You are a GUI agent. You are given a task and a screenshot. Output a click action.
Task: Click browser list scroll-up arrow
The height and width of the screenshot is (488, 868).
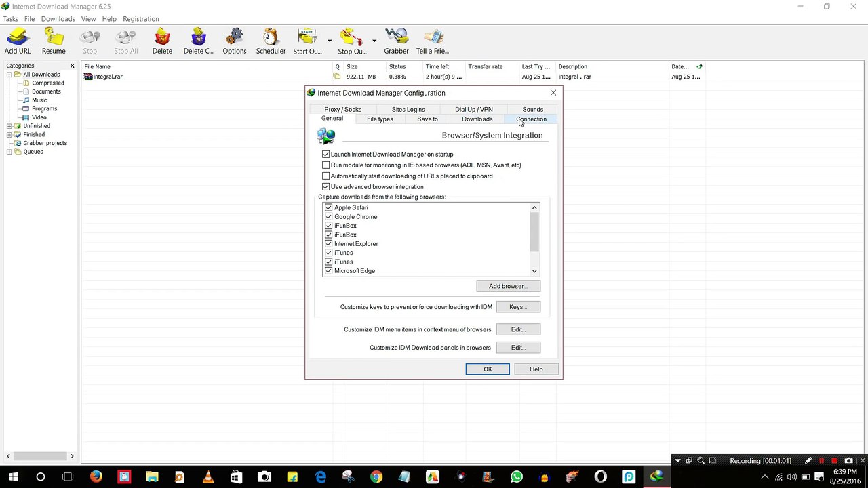tap(534, 207)
